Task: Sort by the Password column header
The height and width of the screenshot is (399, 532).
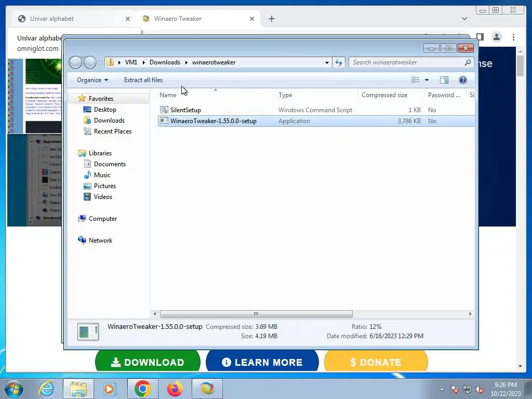Action: (x=445, y=95)
